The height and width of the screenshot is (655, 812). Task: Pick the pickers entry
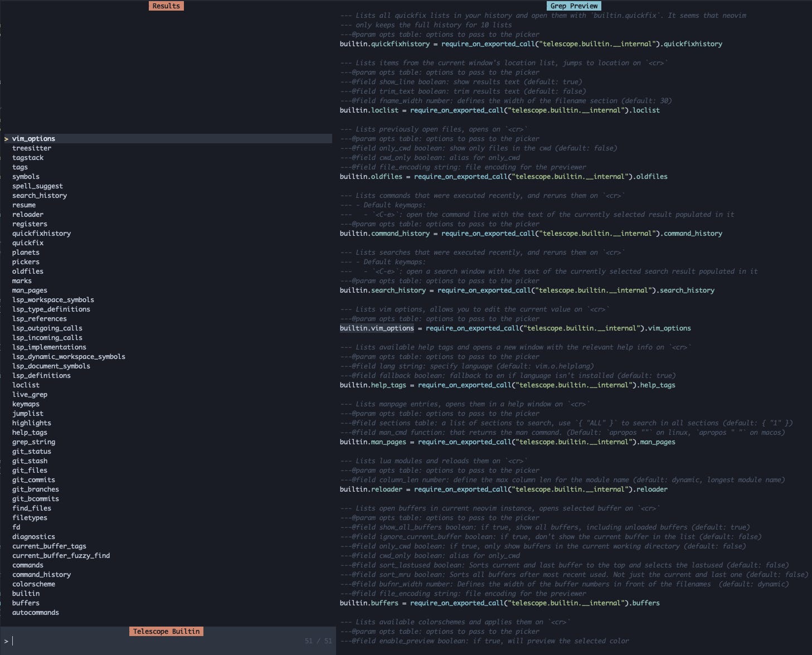tap(26, 262)
